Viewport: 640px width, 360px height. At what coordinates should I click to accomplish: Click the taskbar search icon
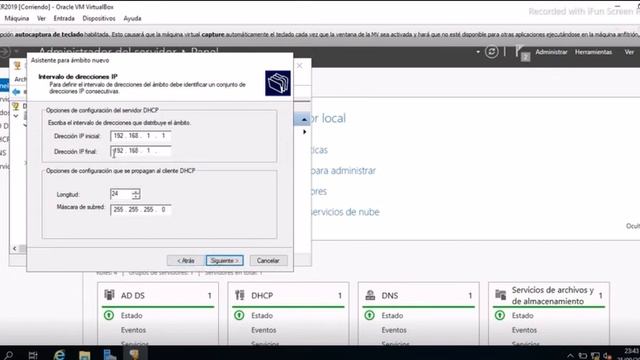[8, 355]
